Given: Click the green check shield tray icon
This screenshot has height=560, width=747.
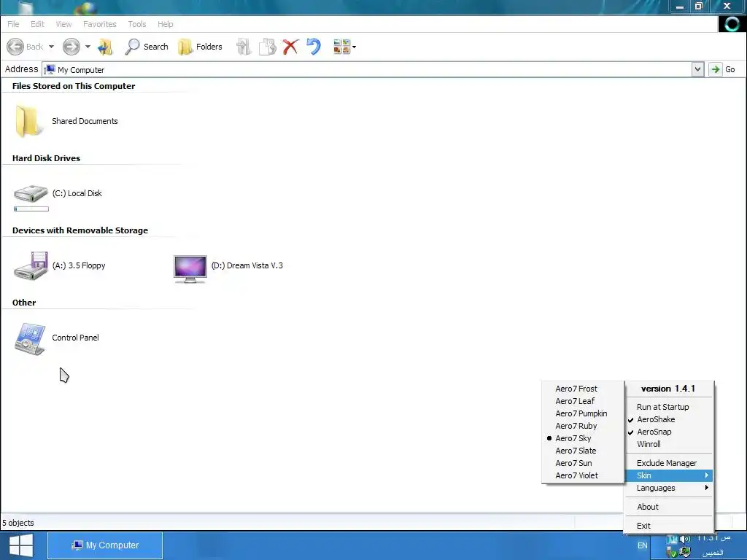Looking at the screenshot, I should [672, 553].
